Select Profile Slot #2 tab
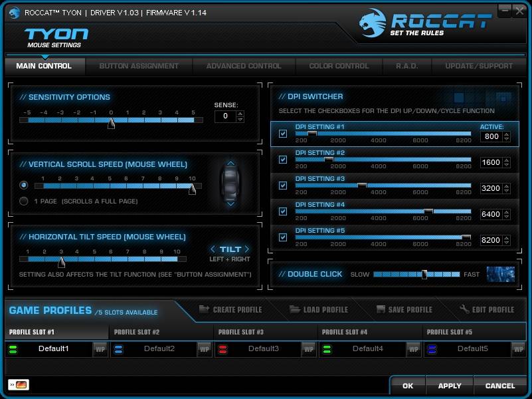 161,332
